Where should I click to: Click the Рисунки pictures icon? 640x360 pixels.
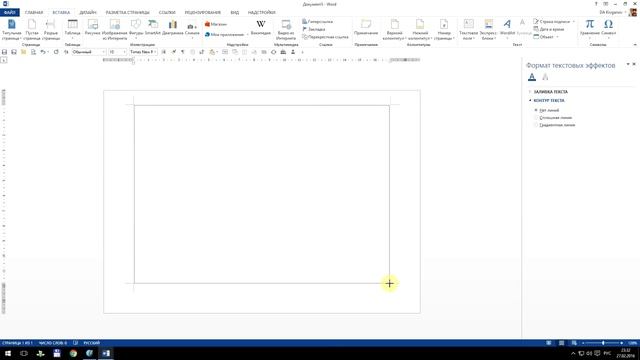(x=93, y=24)
